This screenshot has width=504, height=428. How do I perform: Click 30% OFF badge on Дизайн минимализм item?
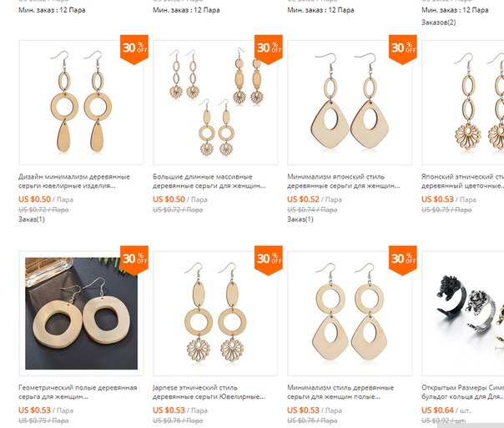click(x=134, y=49)
